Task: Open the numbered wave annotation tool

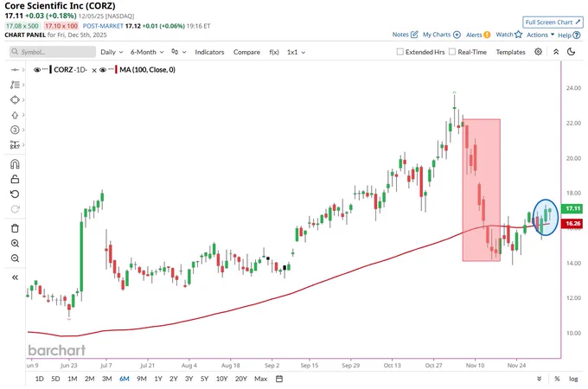Action: (15, 130)
